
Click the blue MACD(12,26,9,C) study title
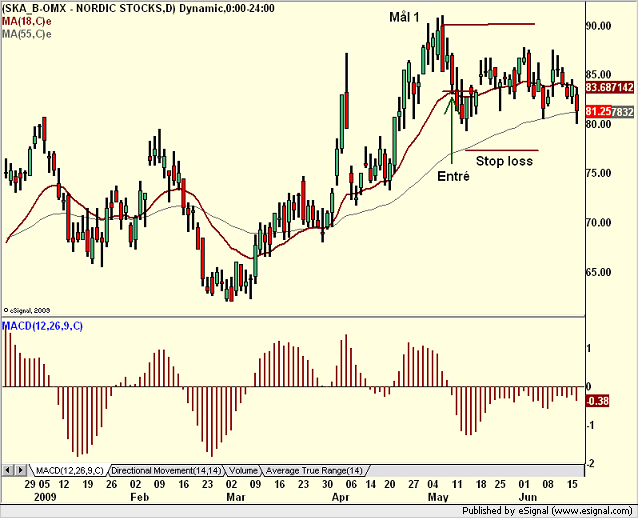42,326
